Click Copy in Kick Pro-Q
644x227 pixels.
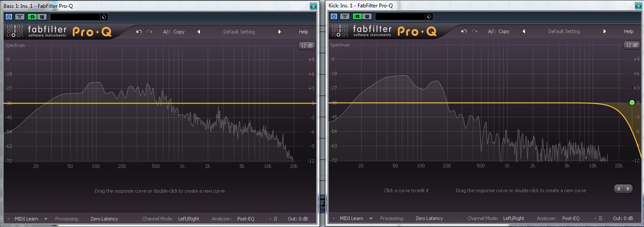pos(504,31)
